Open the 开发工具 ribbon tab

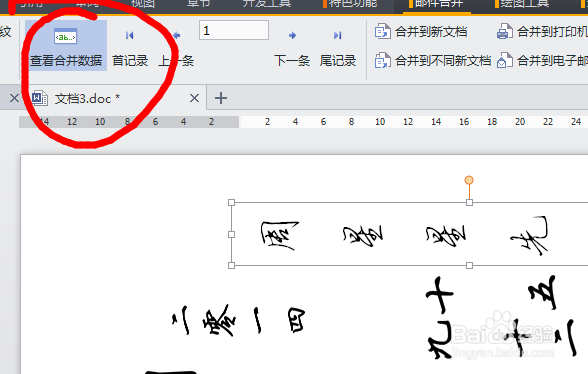pyautogui.click(x=267, y=4)
